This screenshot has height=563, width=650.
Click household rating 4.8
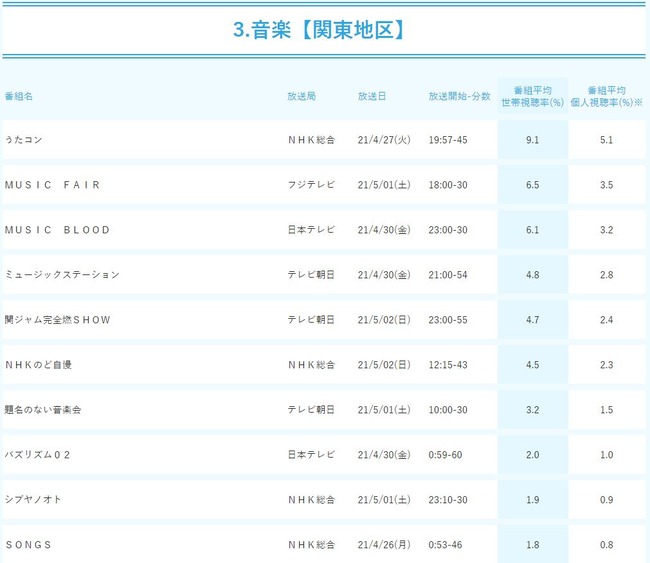[x=533, y=274]
